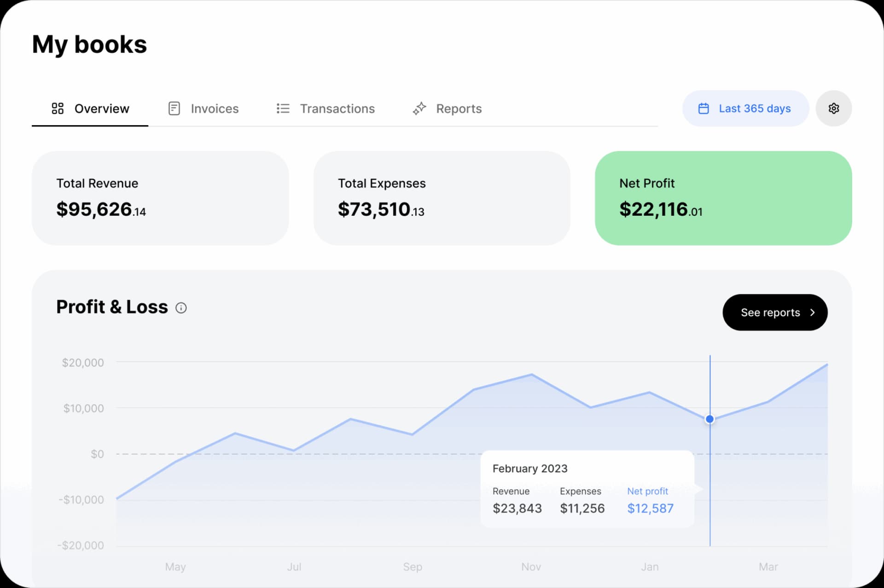Click the chart peak near Nov
Viewport: 884px width, 588px height.
(532, 375)
